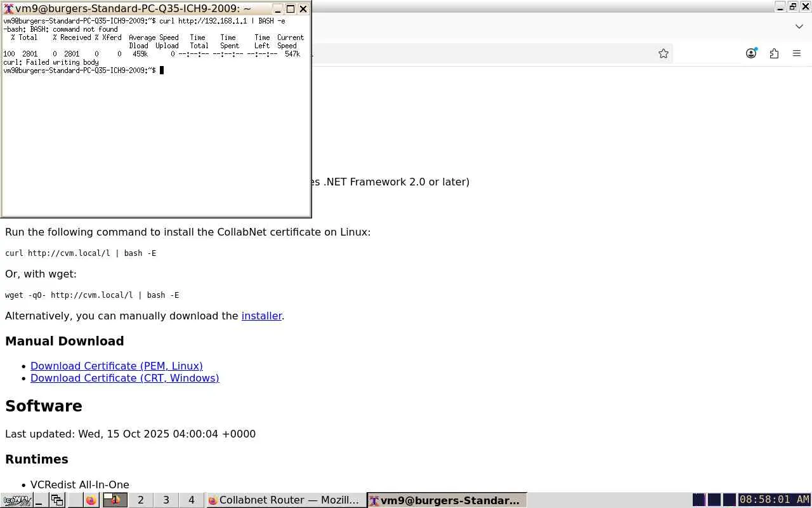Maximize the terminal window
This screenshot has width=812, height=508.
coord(291,9)
